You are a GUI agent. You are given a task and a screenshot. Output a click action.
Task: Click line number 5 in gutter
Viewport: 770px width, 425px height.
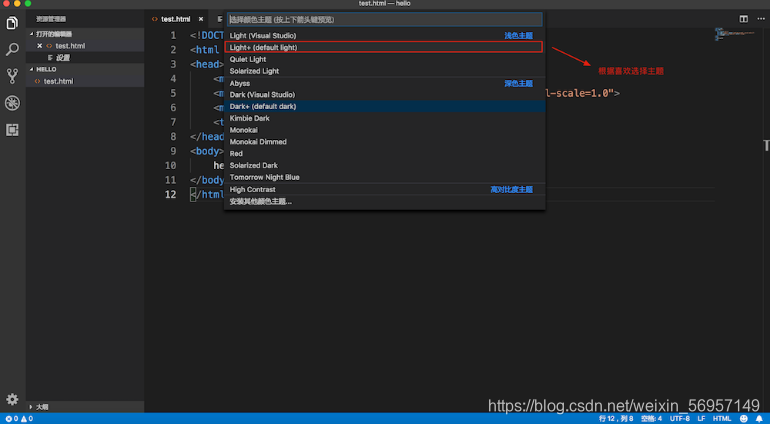[173, 93]
